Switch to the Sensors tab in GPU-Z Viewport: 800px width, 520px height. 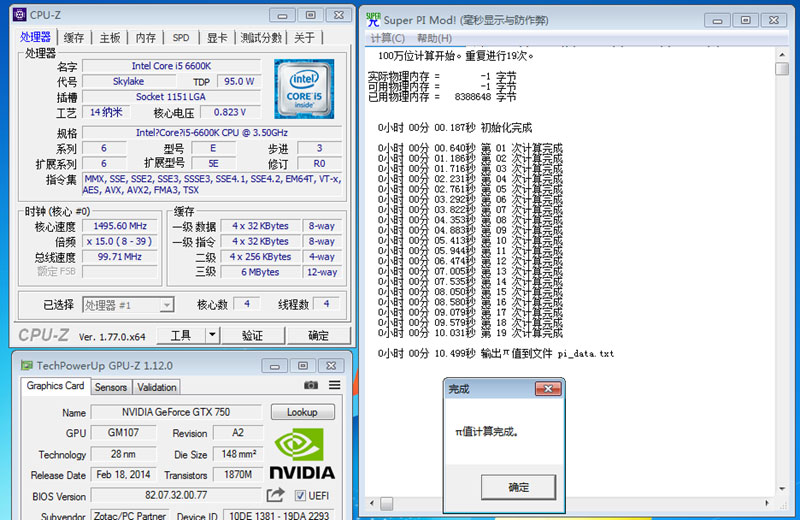[x=111, y=387]
